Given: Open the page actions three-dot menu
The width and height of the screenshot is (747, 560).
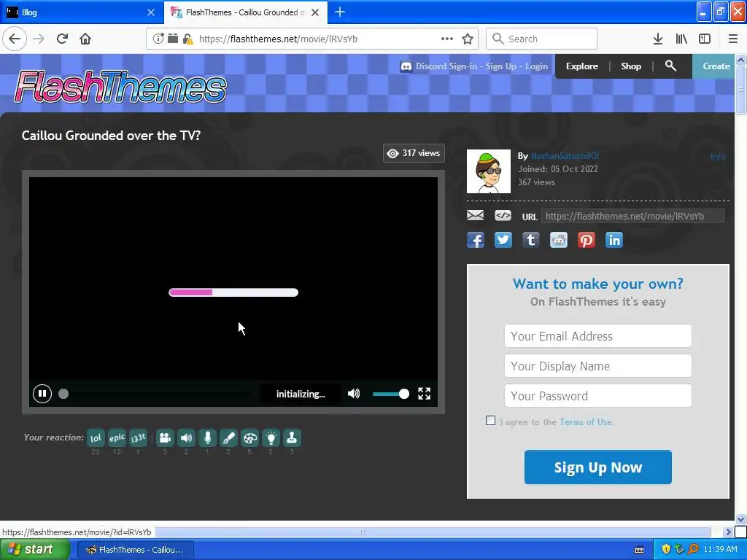Looking at the screenshot, I should [447, 39].
